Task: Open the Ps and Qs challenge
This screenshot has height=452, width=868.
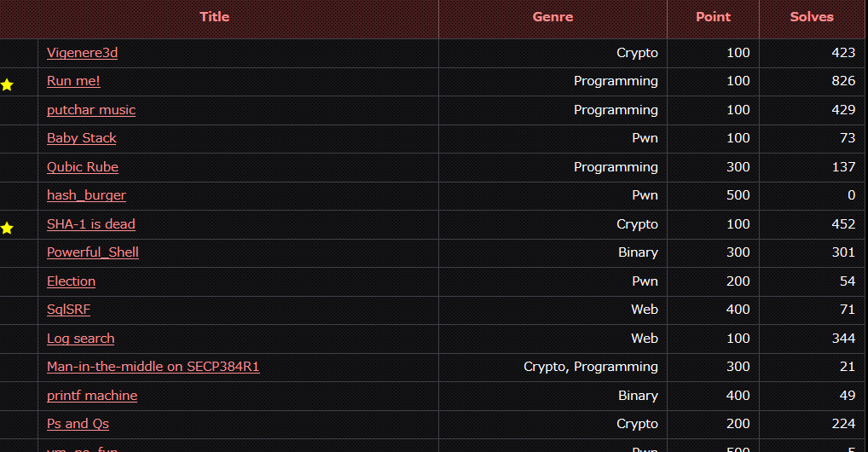Action: [x=78, y=423]
